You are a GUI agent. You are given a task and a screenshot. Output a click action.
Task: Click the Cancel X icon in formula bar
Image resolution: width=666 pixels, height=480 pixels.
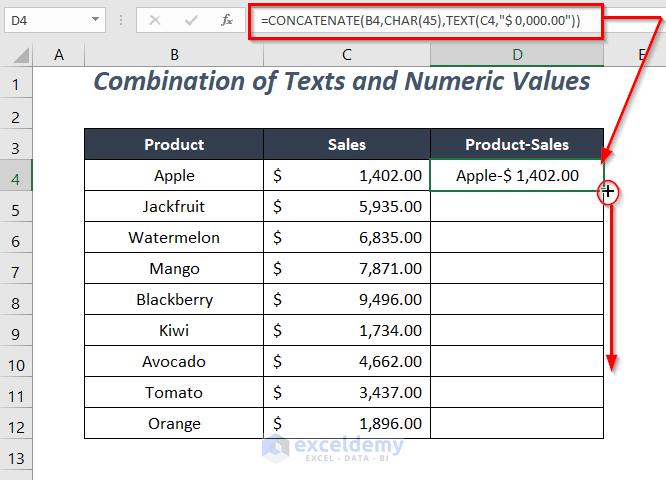click(155, 20)
